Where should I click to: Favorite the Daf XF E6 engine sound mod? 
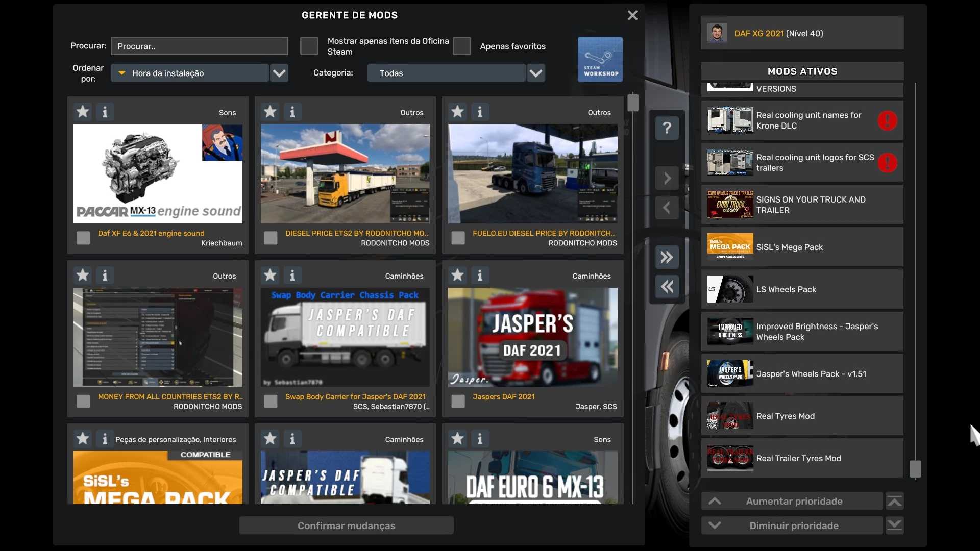83,111
